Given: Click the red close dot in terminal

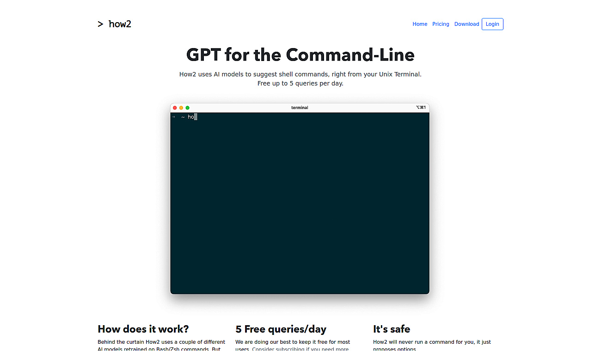Looking at the screenshot, I should 175,108.
